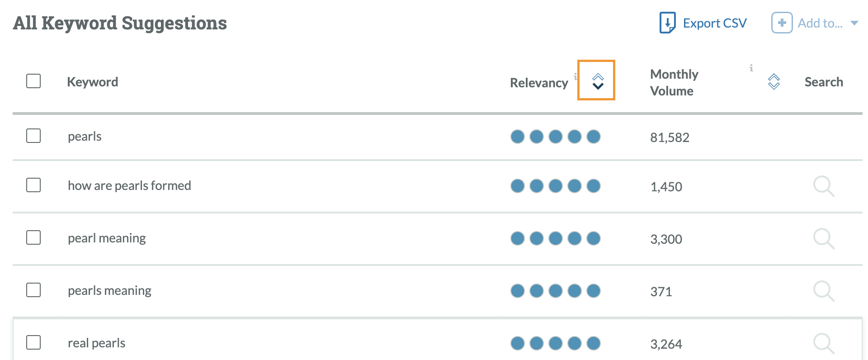Open search for 'pearls meaning' keyword
Viewport: 868px width, 360px height.
pos(823,291)
